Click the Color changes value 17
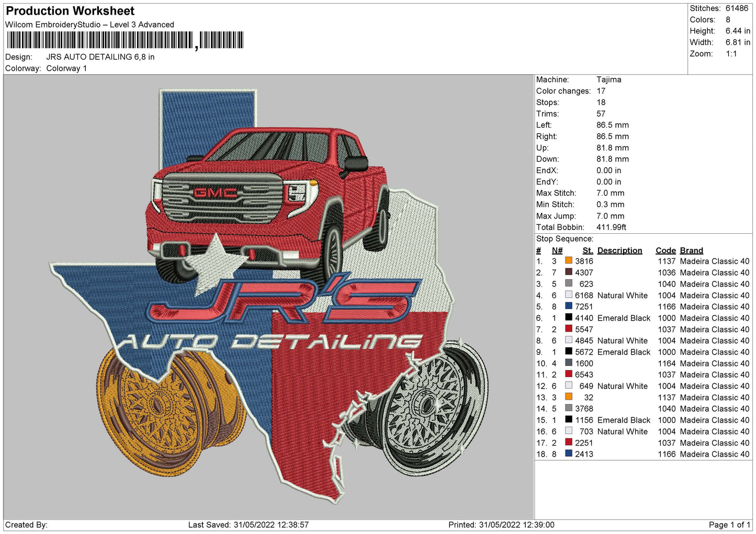 tap(601, 91)
